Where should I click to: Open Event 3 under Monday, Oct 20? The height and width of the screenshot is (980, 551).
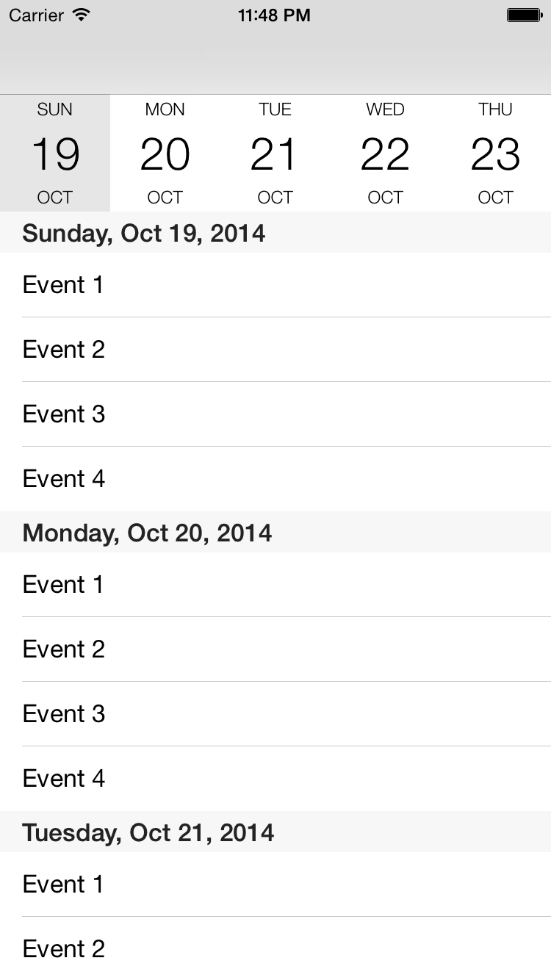pyautogui.click(x=275, y=714)
